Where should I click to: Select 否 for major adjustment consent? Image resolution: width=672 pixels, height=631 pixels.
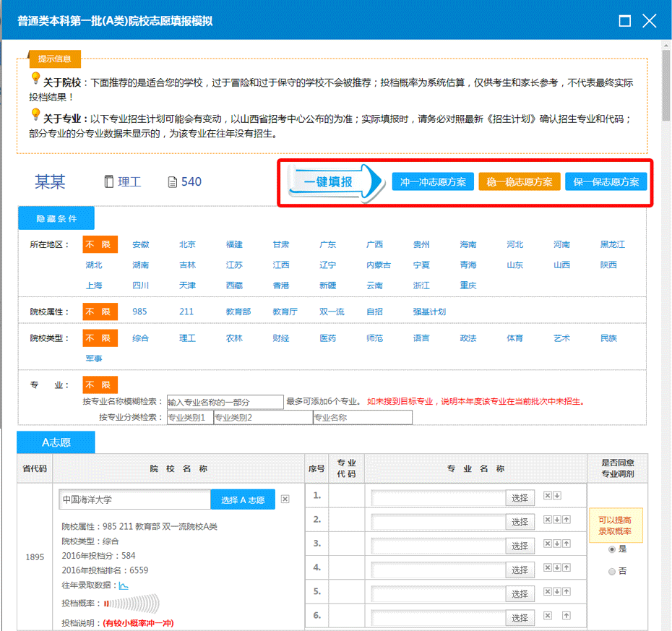click(612, 571)
